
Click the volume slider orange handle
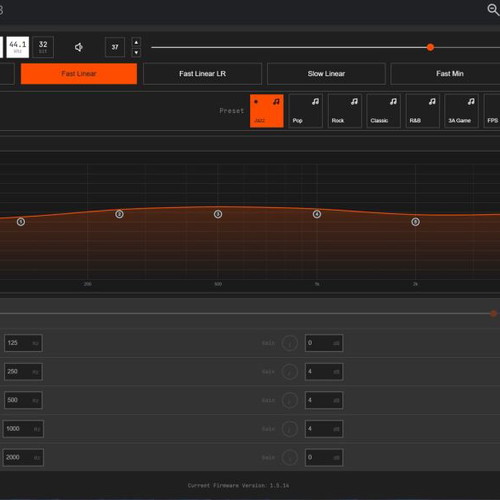click(430, 47)
